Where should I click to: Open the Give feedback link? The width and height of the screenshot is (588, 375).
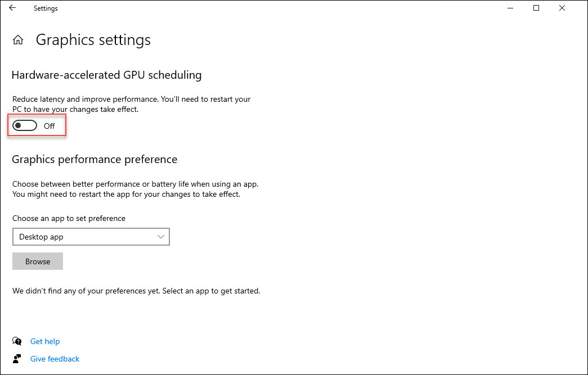(x=55, y=359)
